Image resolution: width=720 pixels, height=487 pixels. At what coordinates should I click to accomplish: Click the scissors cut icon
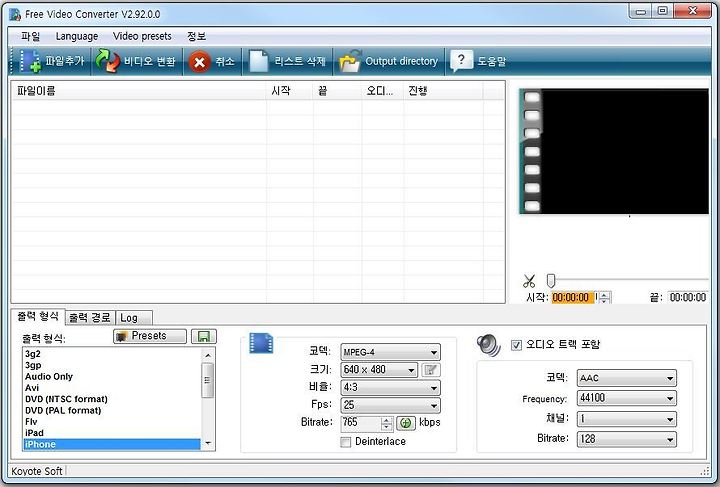[x=529, y=281]
